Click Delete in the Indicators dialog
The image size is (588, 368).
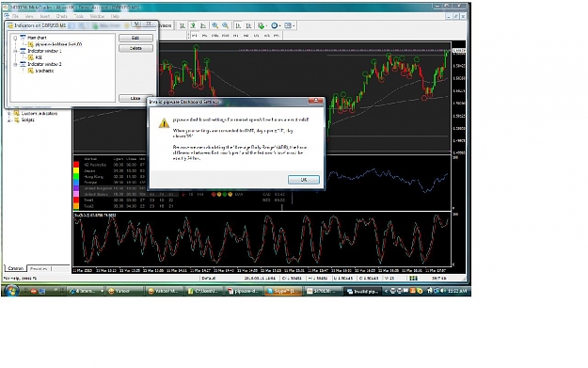[x=135, y=48]
